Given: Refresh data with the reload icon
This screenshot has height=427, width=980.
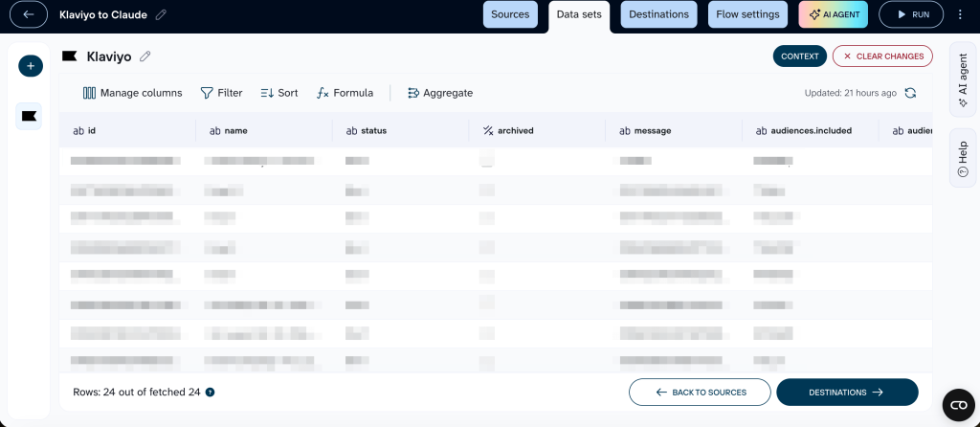Looking at the screenshot, I should pos(911,93).
